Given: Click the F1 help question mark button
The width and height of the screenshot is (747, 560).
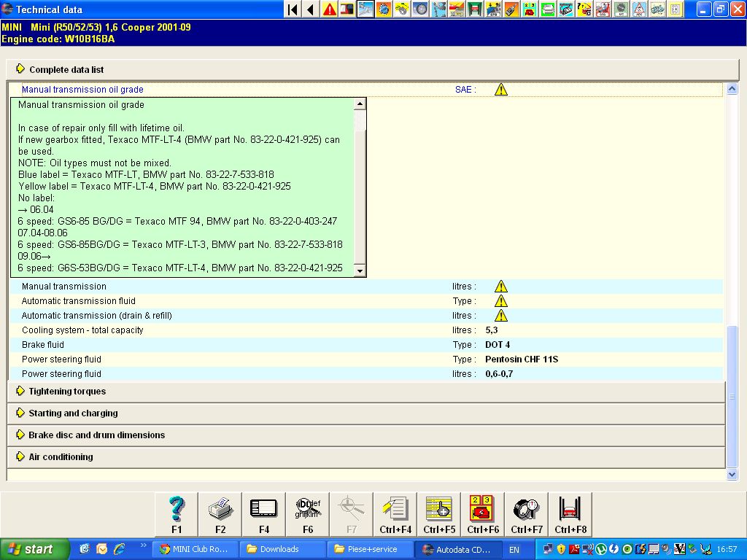Looking at the screenshot, I should 177,514.
